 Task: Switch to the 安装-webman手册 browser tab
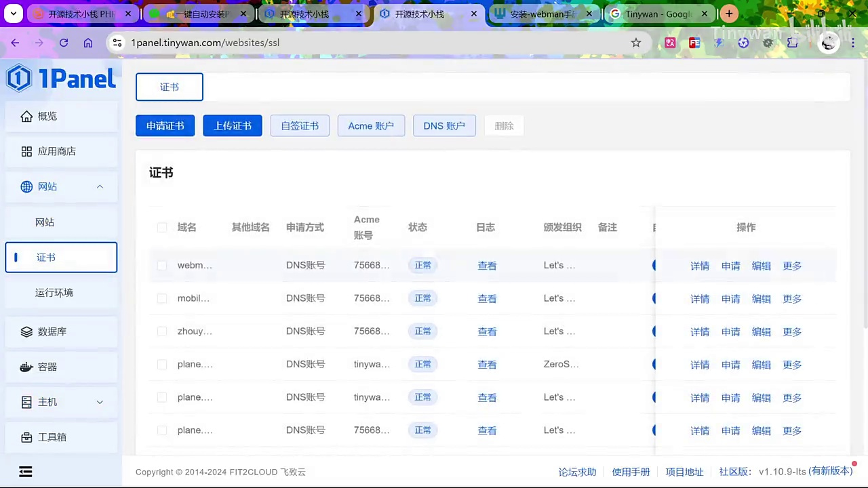click(x=544, y=14)
